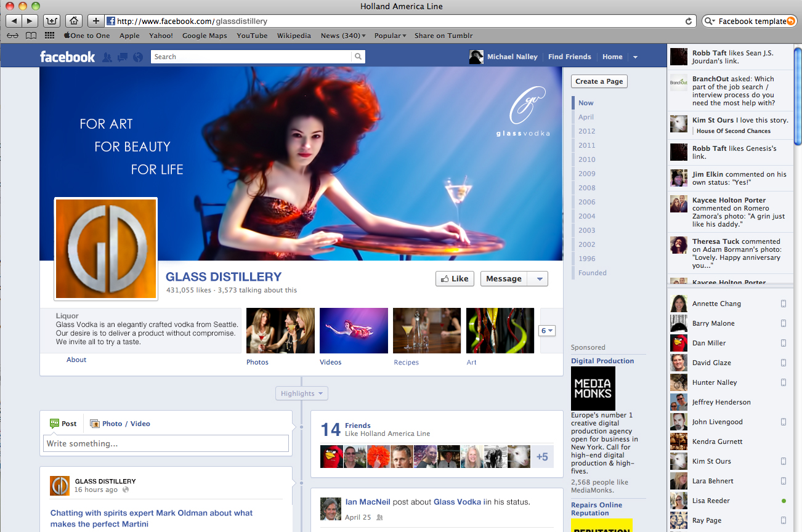Open the Mark Oldman Martini post link

pos(152,518)
